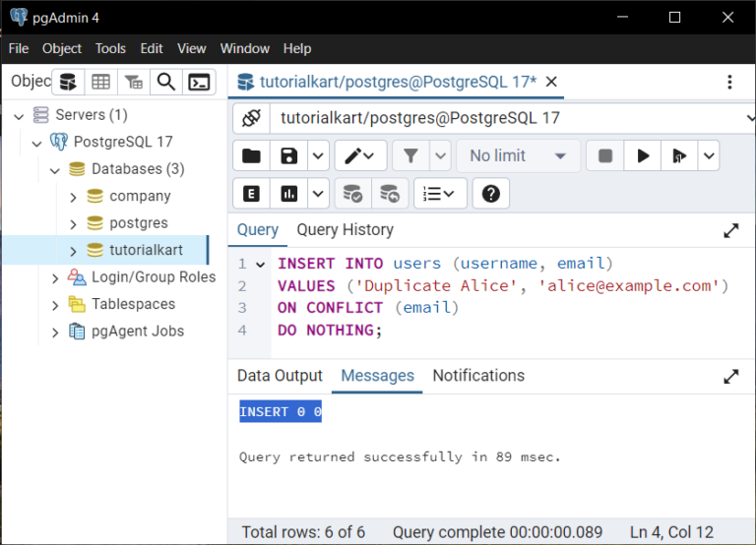Open the connection selector dropdown

tap(750, 118)
